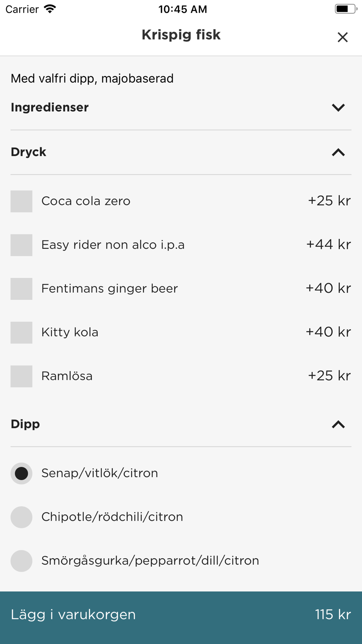Select Senap/vitlök/citron dip radio button
The width and height of the screenshot is (362, 644).
click(x=21, y=473)
